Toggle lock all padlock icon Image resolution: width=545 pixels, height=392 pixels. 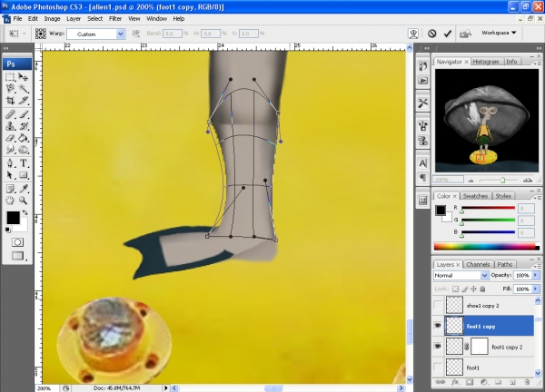pos(482,289)
